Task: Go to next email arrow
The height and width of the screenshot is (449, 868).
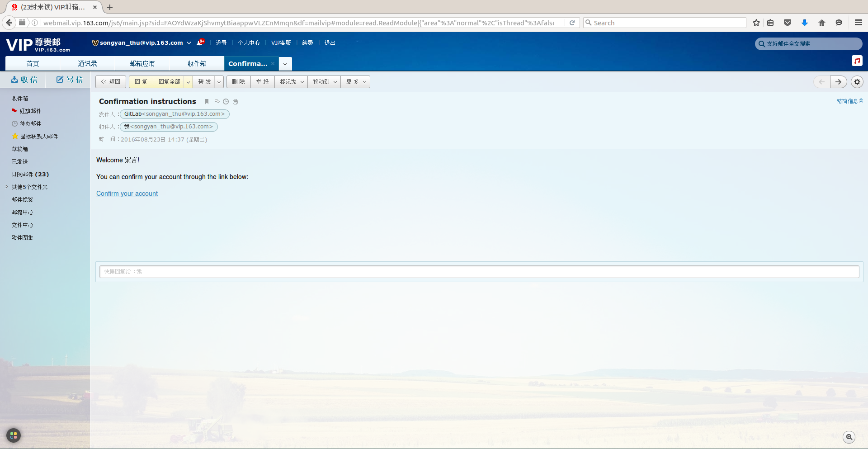Action: click(x=838, y=82)
